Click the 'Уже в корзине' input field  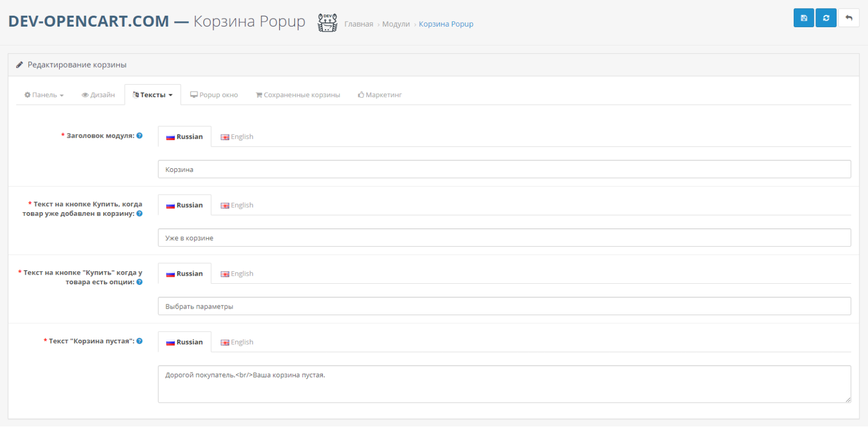pos(504,238)
